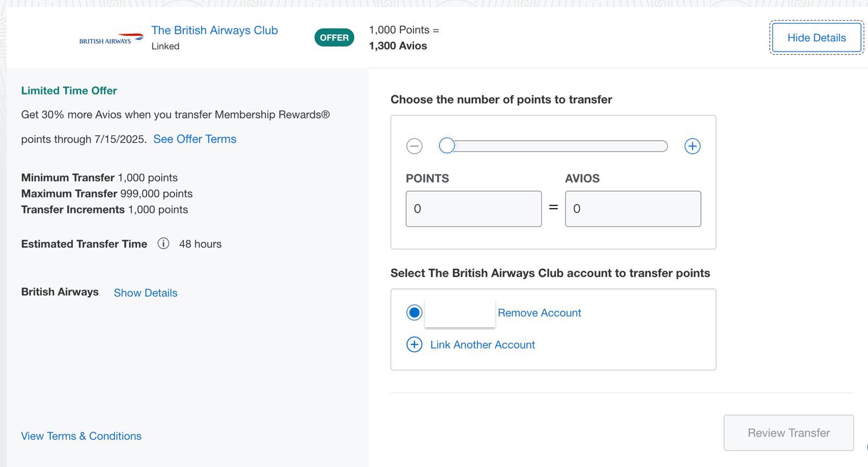Click View Terms & Conditions link
This screenshot has width=868, height=467.
point(81,436)
